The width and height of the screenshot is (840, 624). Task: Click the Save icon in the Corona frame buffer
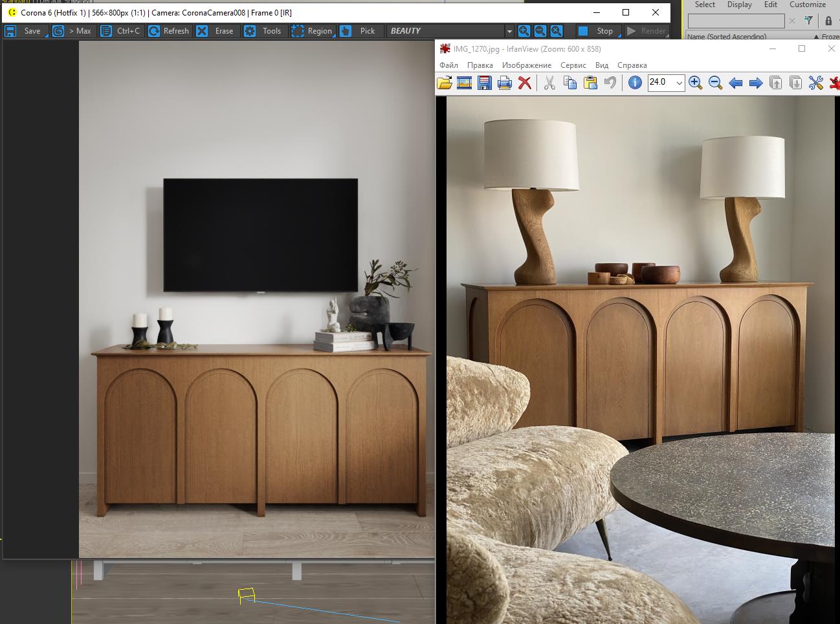click(x=11, y=31)
